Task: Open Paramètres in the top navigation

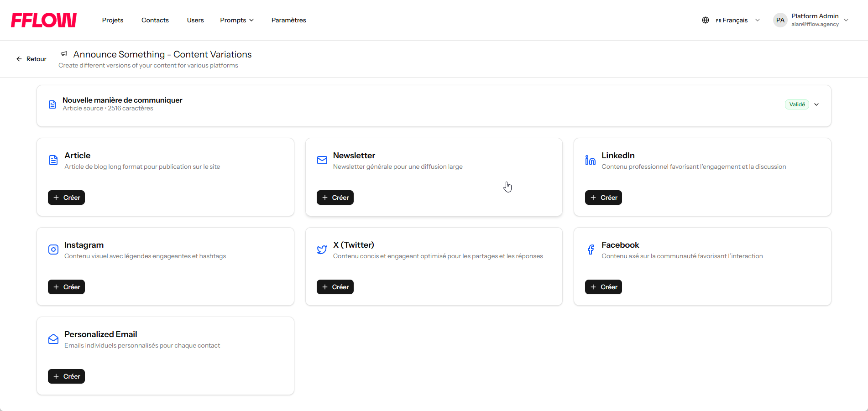Action: coord(288,20)
